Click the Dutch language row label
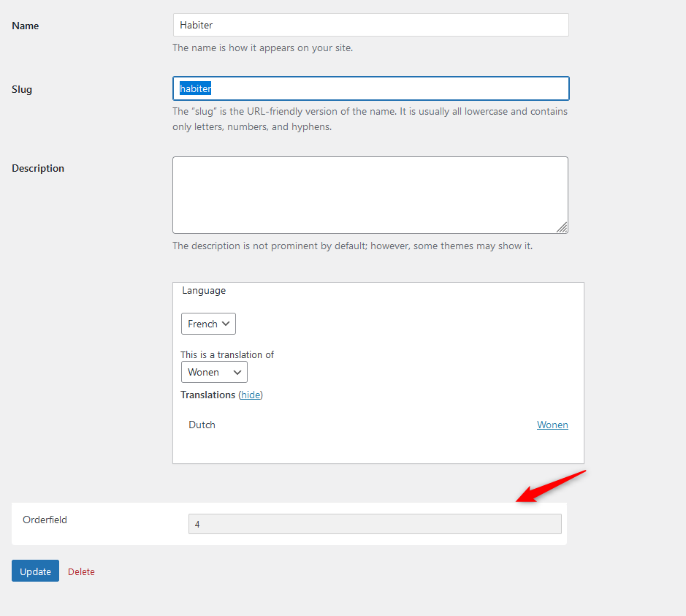 [202, 425]
